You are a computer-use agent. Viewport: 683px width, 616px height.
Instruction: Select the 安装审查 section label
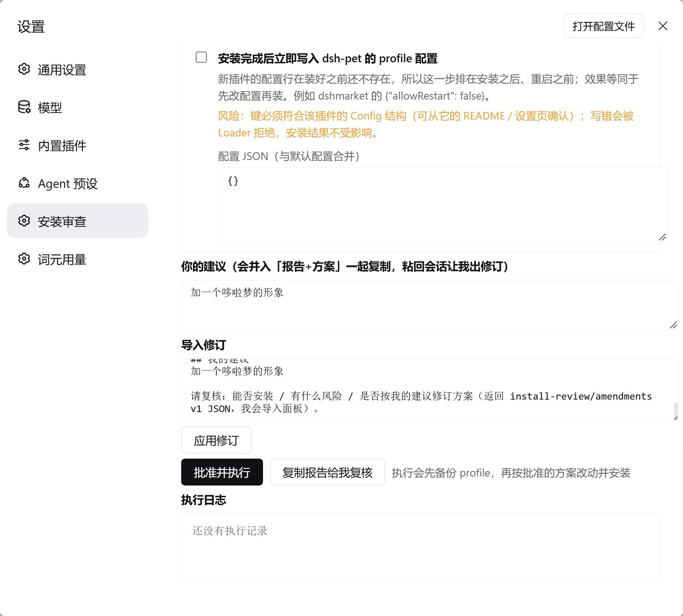click(x=62, y=221)
